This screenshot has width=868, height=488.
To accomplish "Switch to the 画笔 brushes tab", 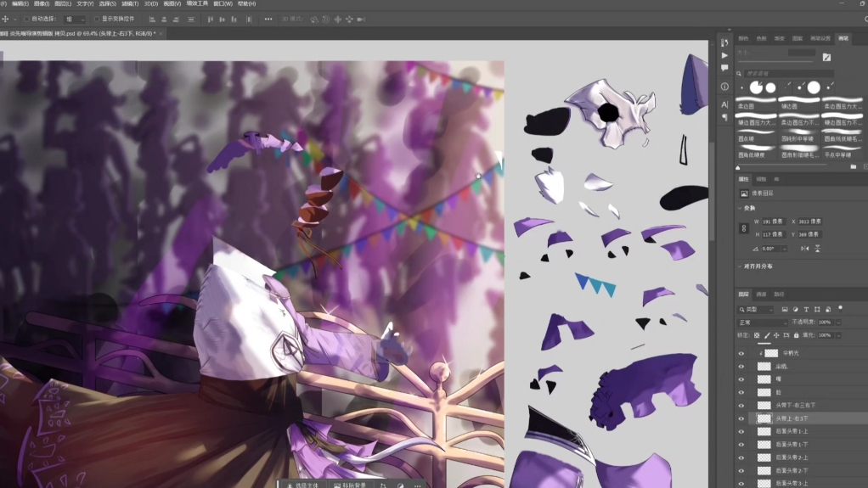I will 843,39.
